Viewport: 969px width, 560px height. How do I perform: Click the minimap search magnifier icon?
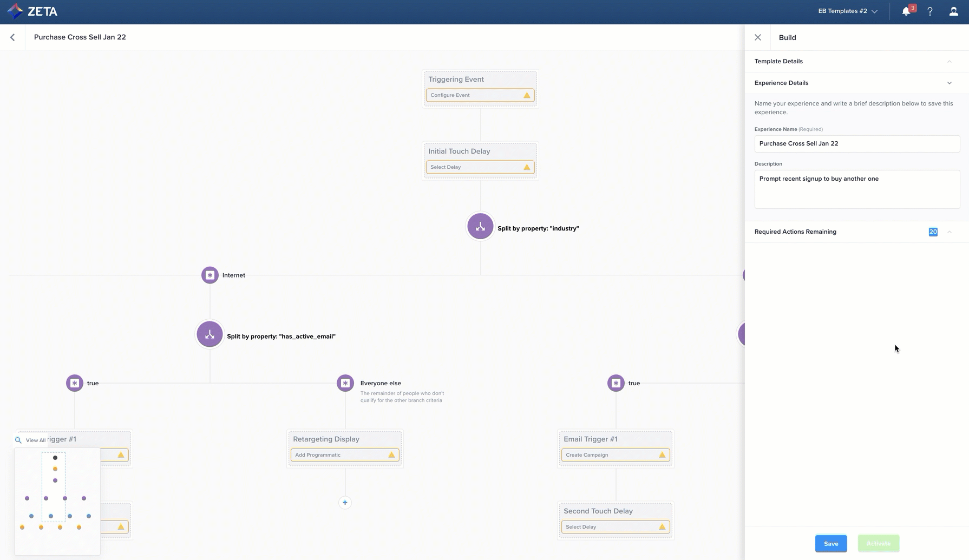[x=18, y=440]
